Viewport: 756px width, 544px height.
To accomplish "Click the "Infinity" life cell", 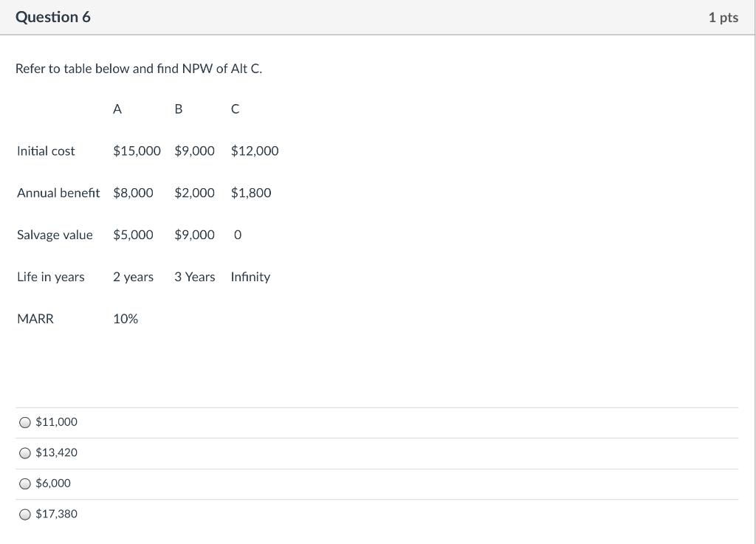I will [x=250, y=277].
